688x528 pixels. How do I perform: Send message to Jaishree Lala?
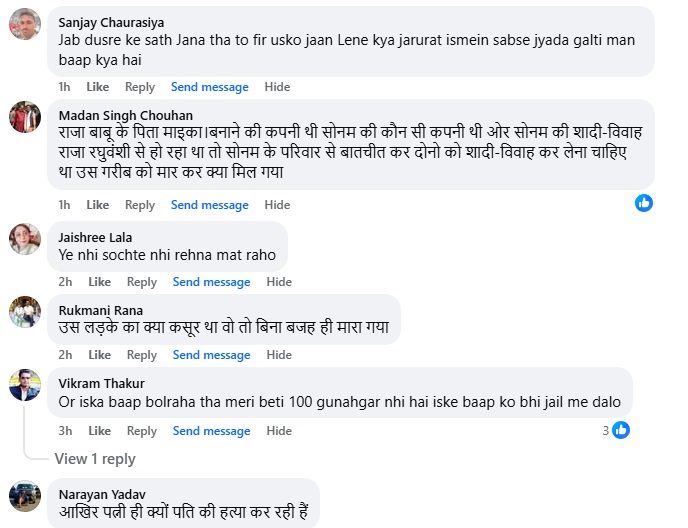point(211,282)
